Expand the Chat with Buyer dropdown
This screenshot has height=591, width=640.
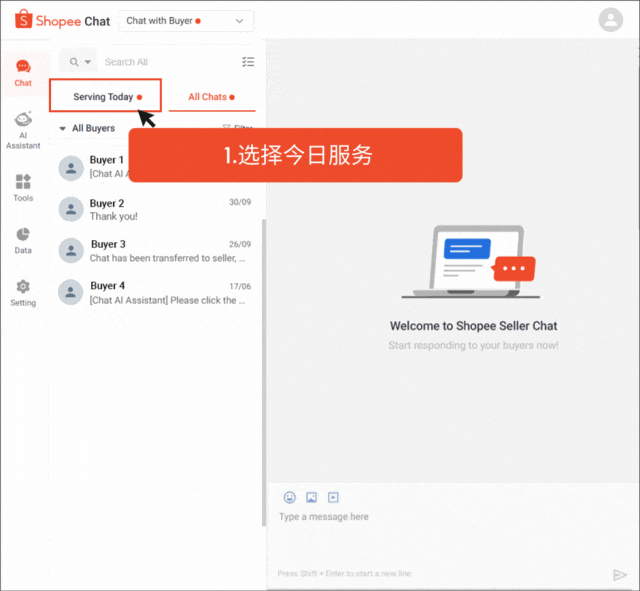[x=186, y=21]
